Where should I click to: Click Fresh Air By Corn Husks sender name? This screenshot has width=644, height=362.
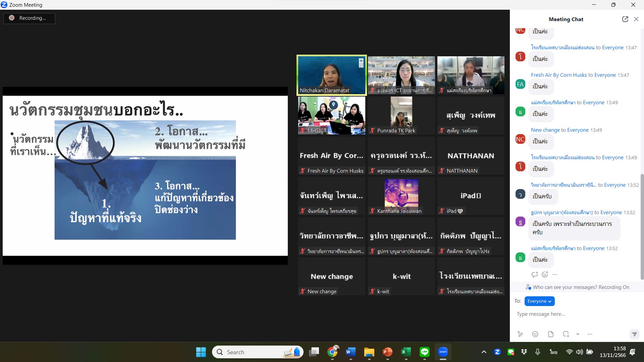(x=559, y=75)
